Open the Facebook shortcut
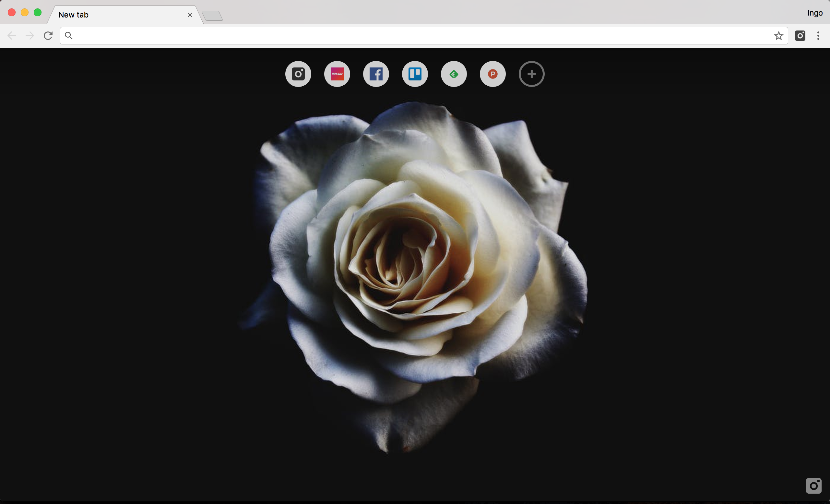Image resolution: width=830 pixels, height=504 pixels. tap(376, 74)
